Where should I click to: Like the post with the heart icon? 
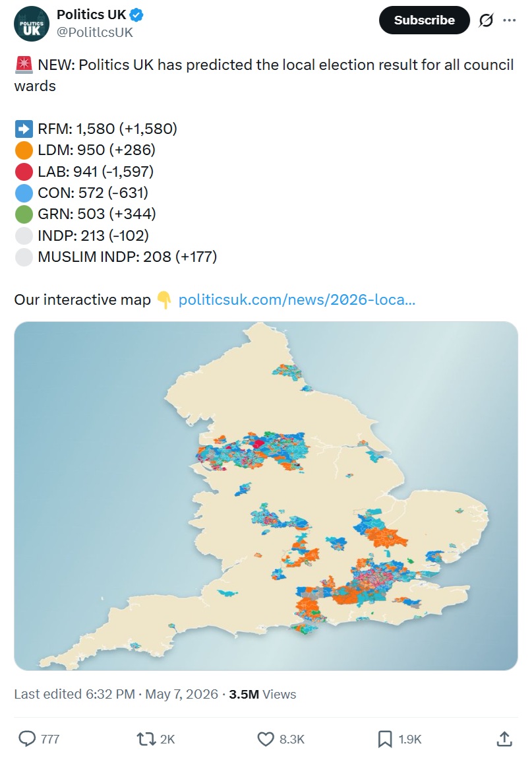pos(265,739)
